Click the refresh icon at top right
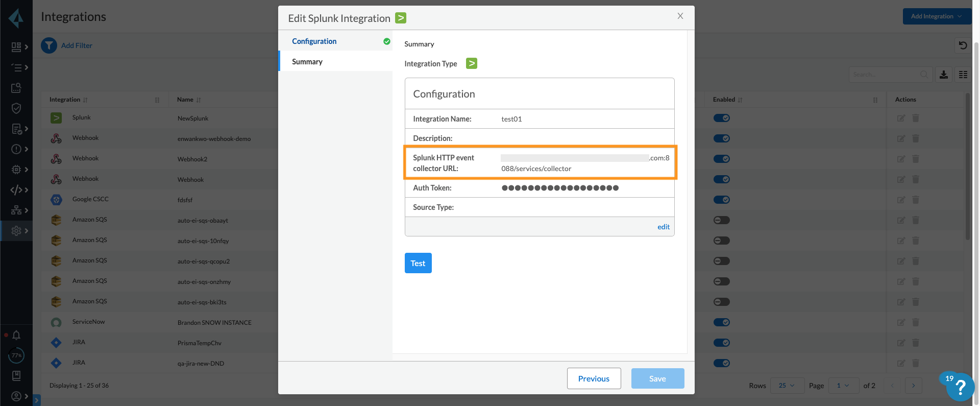Viewport: 980px width, 406px height. (x=963, y=45)
